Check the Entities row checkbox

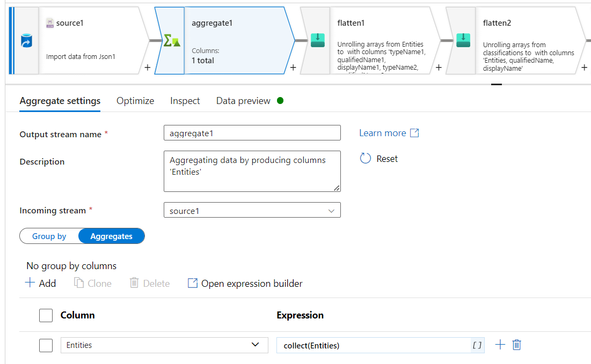(x=46, y=345)
